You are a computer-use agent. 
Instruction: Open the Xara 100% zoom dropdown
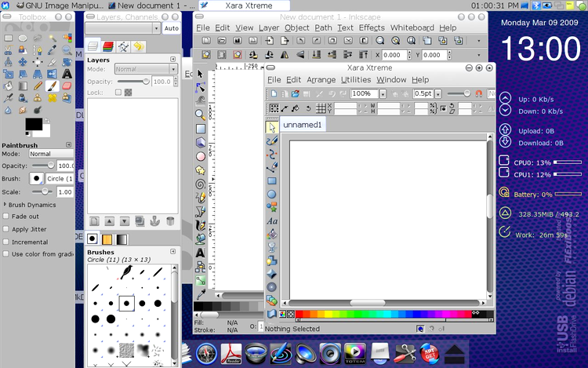[383, 94]
